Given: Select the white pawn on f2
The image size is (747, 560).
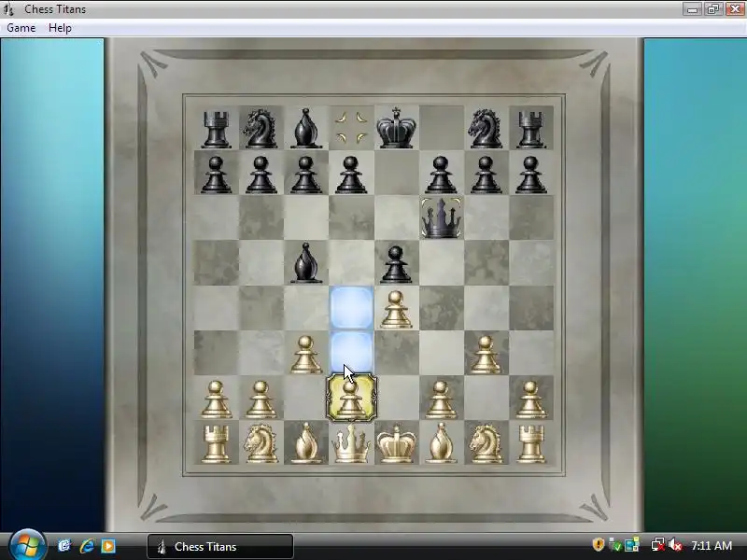Looking at the screenshot, I should click(441, 399).
